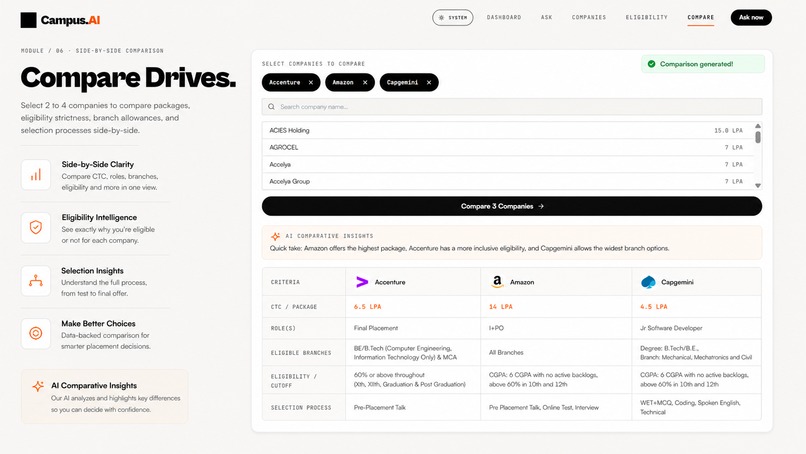Select ACIES Holding from the company list
This screenshot has width=806, height=454.
click(508, 131)
